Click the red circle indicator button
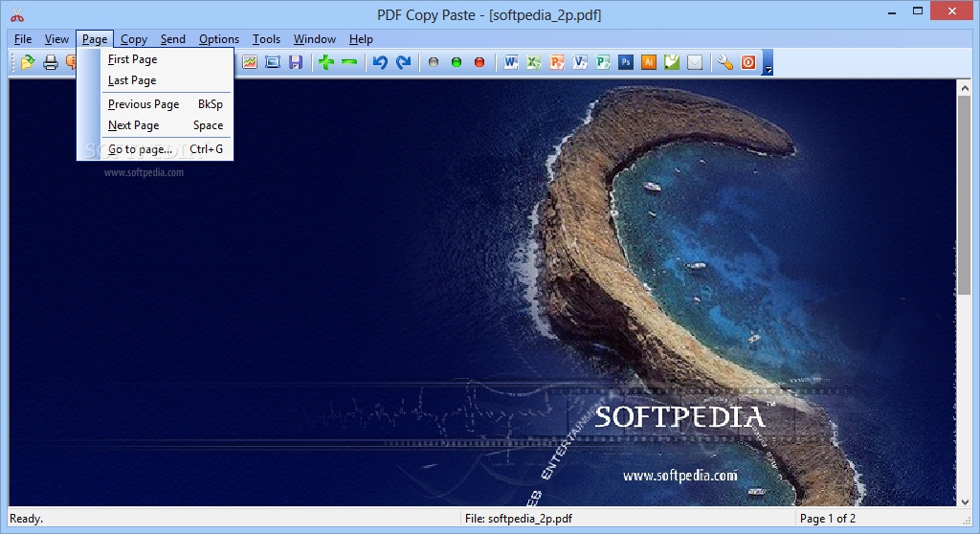Screen dimensions: 980x534 (479, 62)
